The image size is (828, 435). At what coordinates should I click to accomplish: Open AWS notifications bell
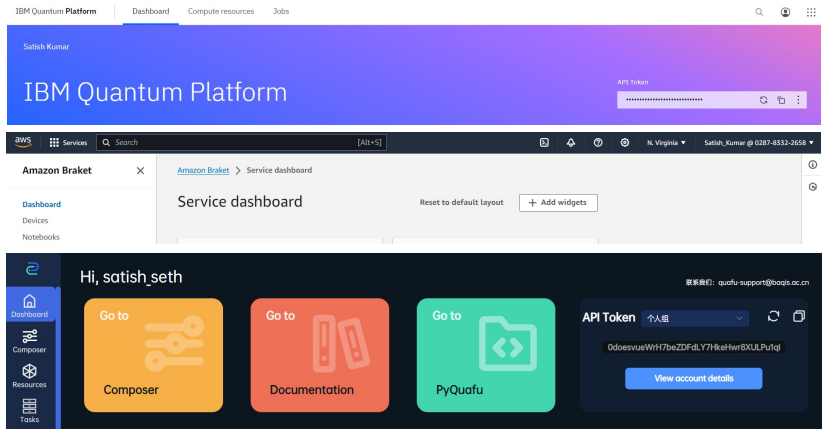[571, 143]
